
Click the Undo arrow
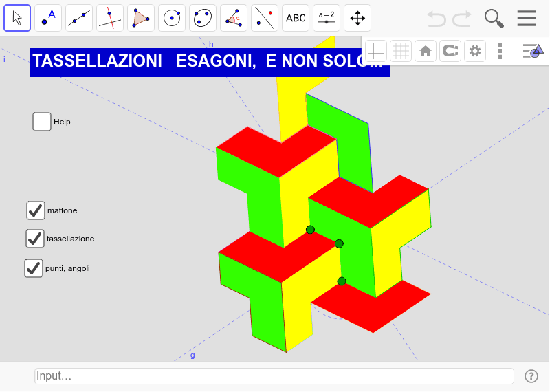tap(437, 19)
